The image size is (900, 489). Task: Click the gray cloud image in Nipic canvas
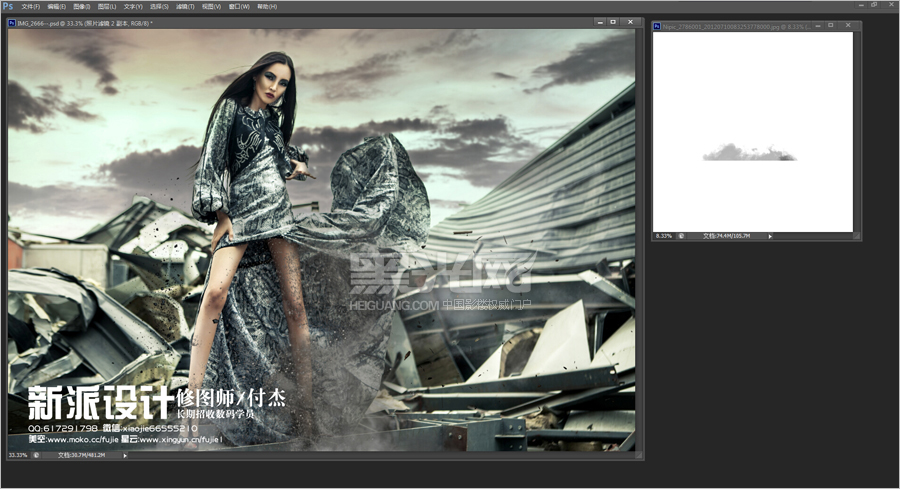coord(749,152)
